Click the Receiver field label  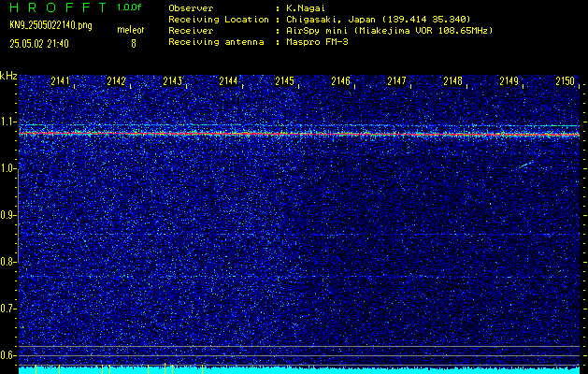pos(191,31)
